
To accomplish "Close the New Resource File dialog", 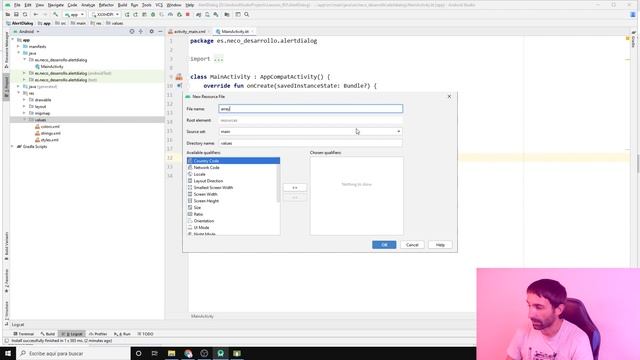I will (449, 96).
